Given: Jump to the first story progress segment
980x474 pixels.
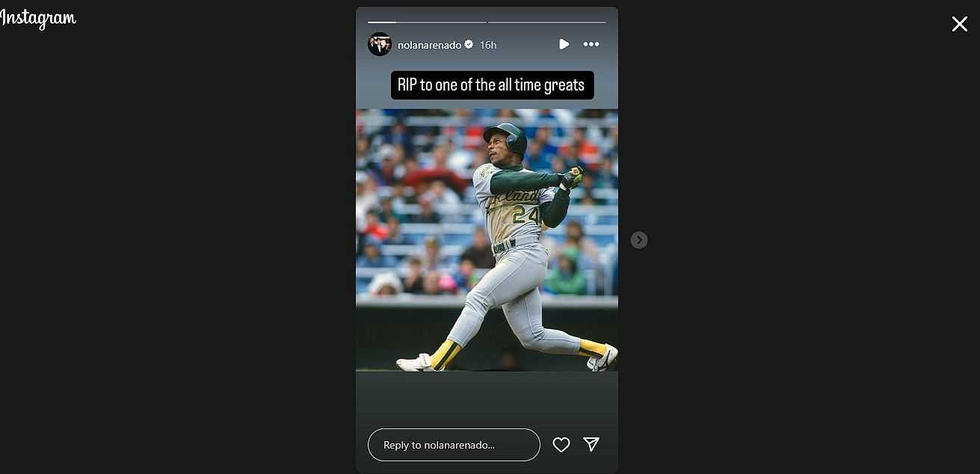Looking at the screenshot, I should pyautogui.click(x=427, y=22).
